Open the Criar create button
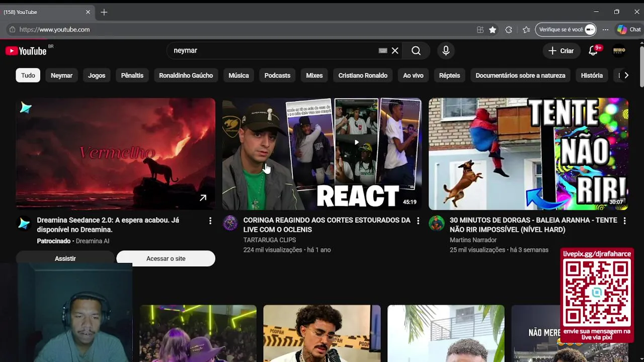 point(561,51)
